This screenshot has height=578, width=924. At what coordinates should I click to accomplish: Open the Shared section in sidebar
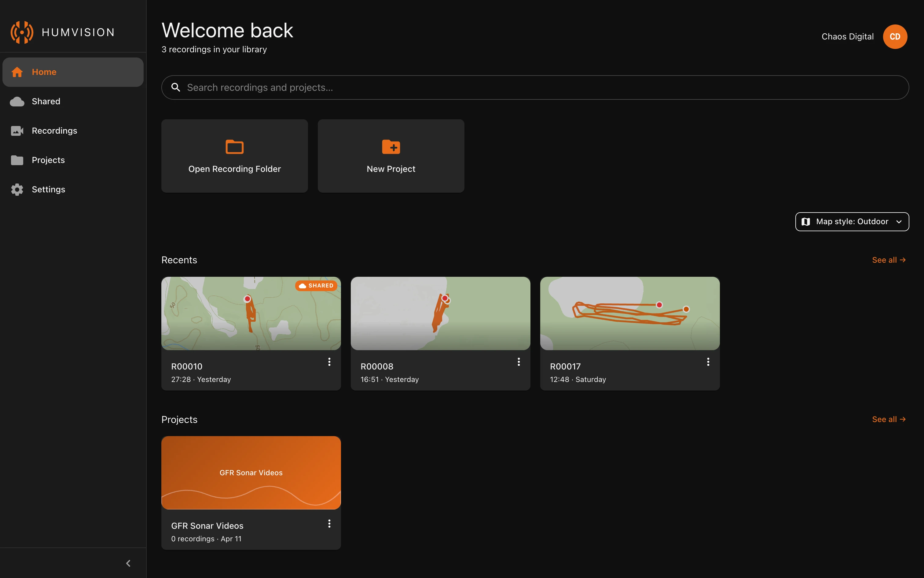tap(73, 101)
